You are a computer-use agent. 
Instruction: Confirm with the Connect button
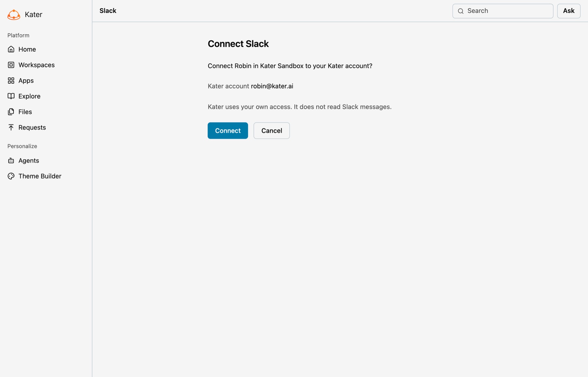pyautogui.click(x=228, y=130)
